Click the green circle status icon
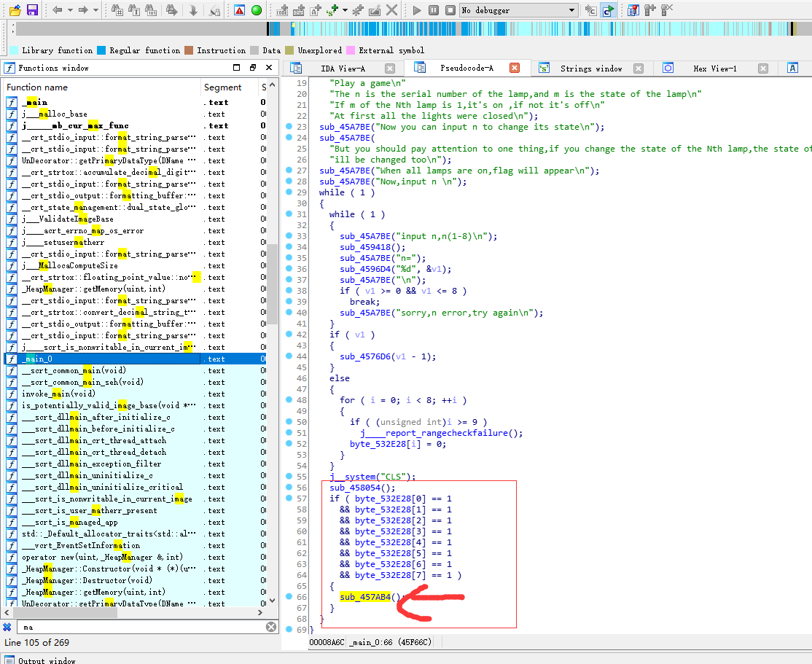The height and width of the screenshot is (664, 812). pyautogui.click(x=257, y=10)
